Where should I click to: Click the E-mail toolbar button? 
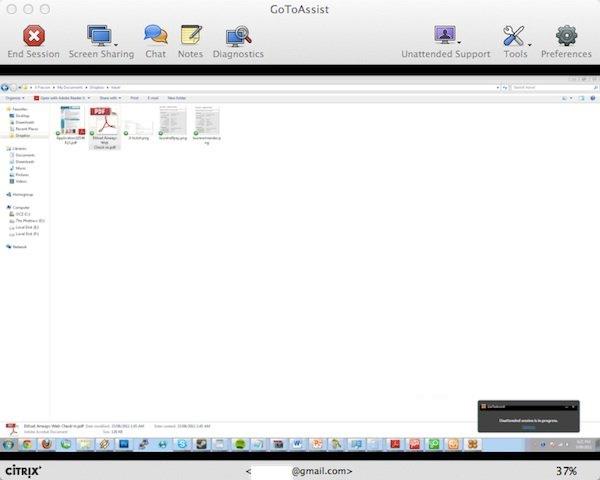153,98
